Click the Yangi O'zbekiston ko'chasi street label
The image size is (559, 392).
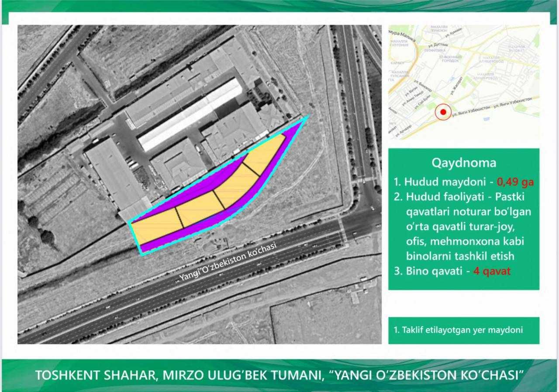tap(228, 263)
